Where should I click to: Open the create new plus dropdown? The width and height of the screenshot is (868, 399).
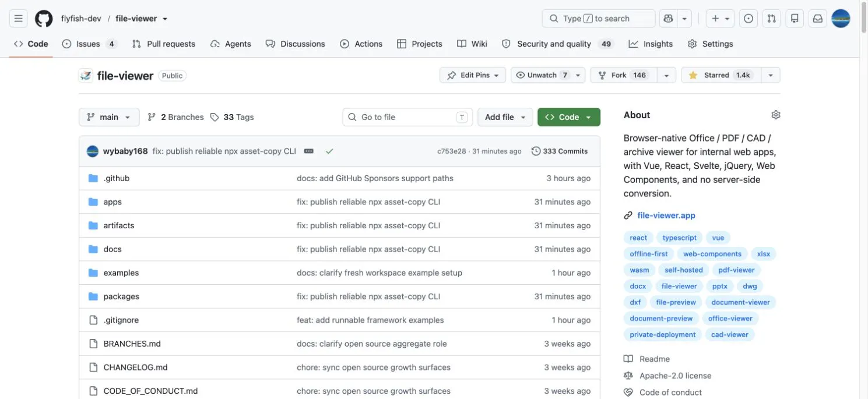pyautogui.click(x=721, y=19)
